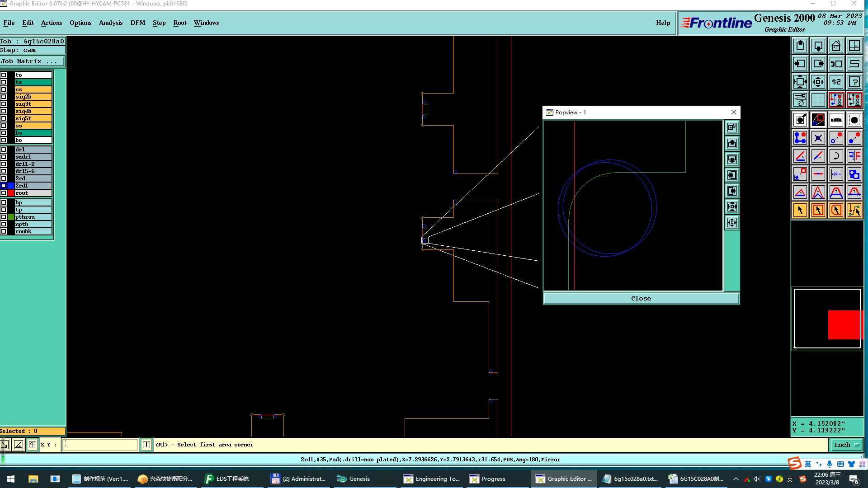The height and width of the screenshot is (488, 868).
Task: Click the X Y coordinate input field
Action: [100, 445]
